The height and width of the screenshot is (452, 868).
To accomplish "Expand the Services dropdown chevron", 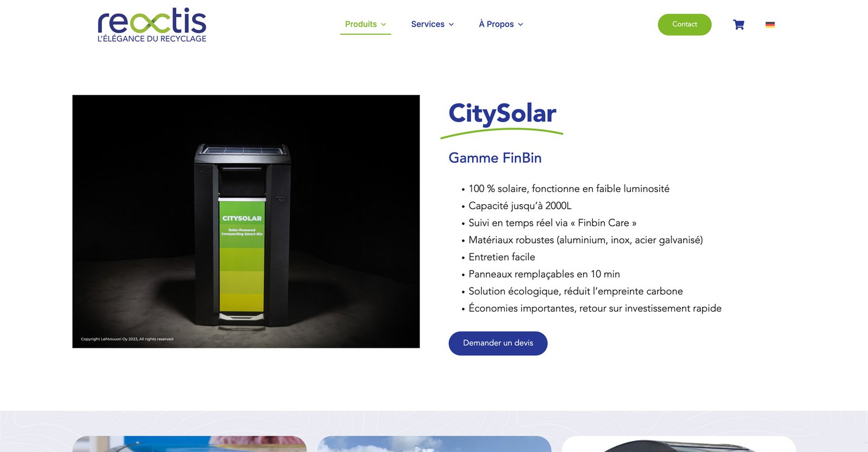I will point(451,24).
